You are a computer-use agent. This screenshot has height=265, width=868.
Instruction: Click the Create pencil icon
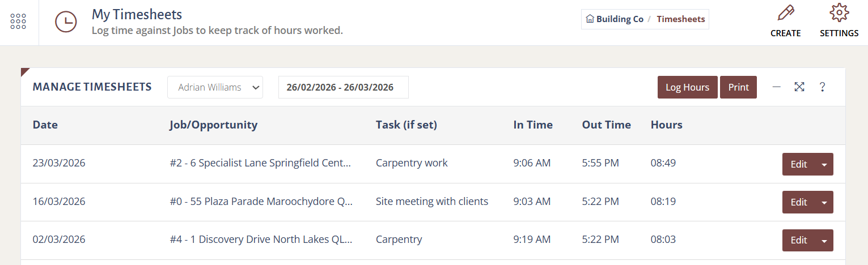click(x=785, y=12)
